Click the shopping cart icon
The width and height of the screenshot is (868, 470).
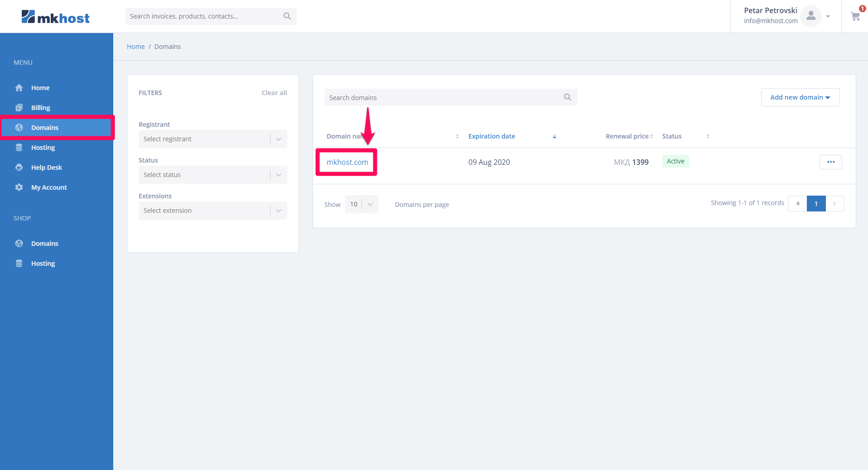coord(855,17)
